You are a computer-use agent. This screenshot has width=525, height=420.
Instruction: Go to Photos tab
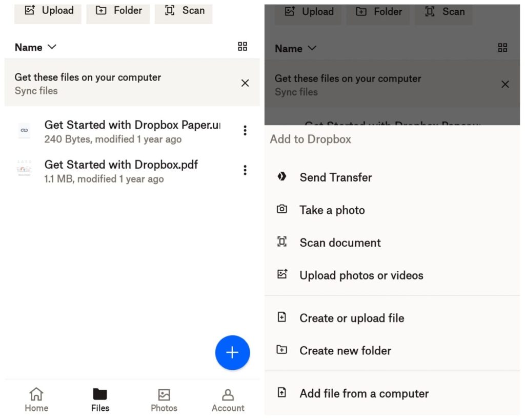[x=164, y=399]
